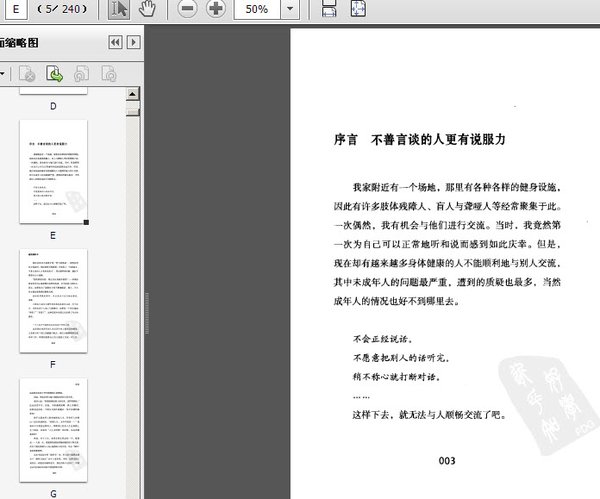
Task: Click the thumbnail resize corner handle of E
Action: click(86, 222)
